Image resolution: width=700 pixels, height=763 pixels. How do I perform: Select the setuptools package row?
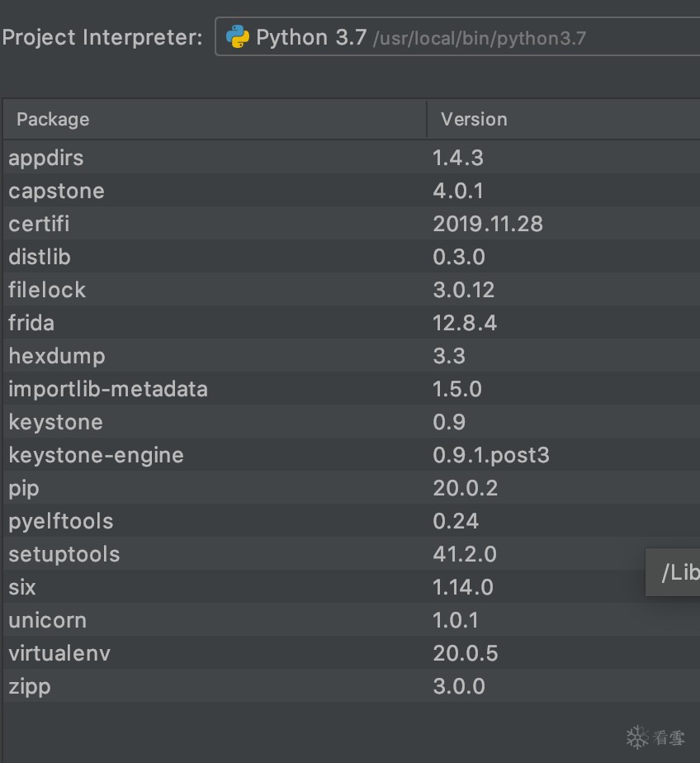pos(64,554)
